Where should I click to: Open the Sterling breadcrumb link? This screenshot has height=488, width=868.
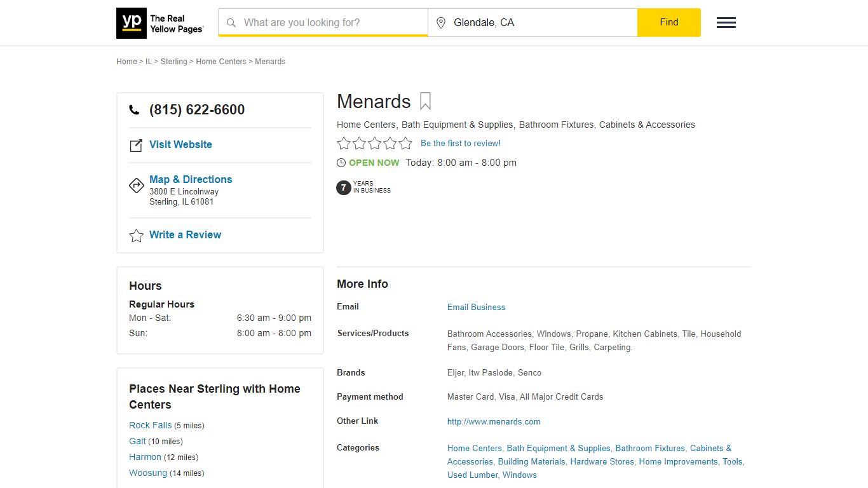pyautogui.click(x=173, y=62)
